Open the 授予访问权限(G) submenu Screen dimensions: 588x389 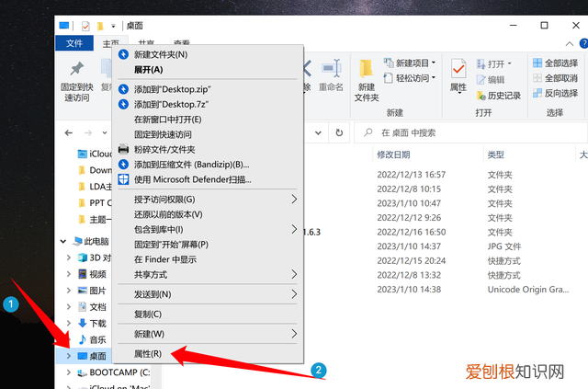click(x=209, y=199)
